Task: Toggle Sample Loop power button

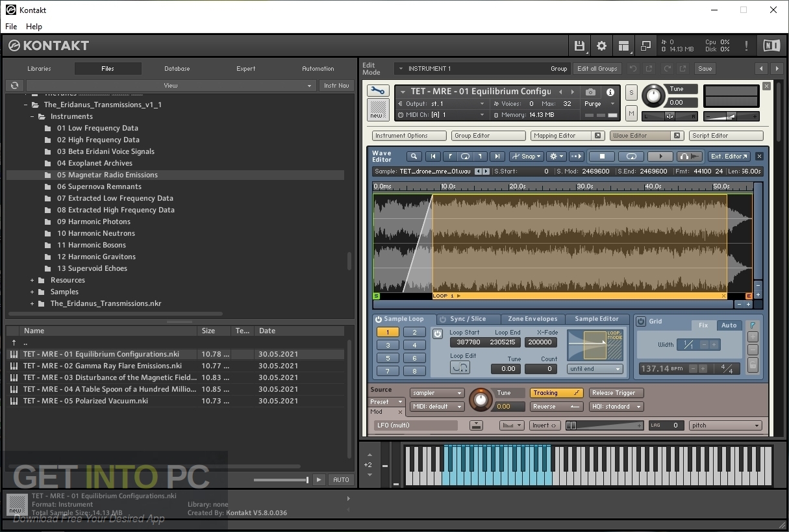Action: point(378,319)
